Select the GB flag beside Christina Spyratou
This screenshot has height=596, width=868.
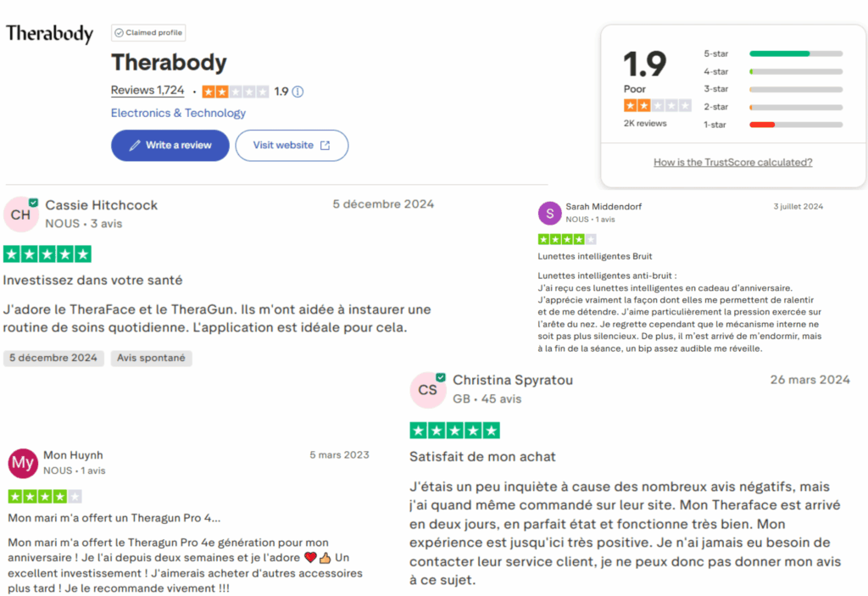point(462,398)
